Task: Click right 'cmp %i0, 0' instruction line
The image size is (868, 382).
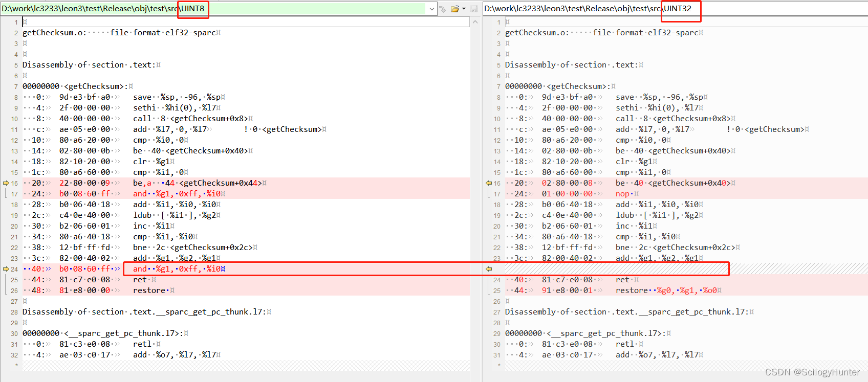Action: (x=643, y=140)
